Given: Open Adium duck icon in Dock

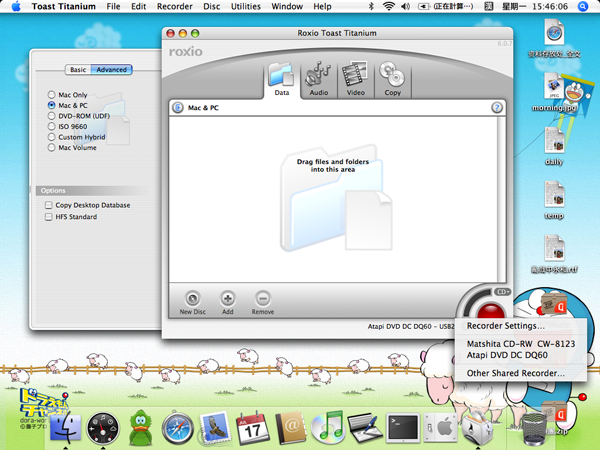Looking at the screenshot, I should (x=140, y=428).
